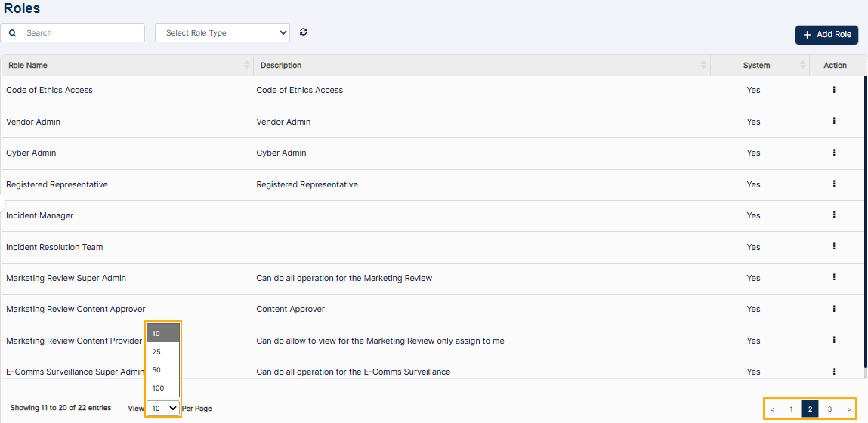Select Registered Representative role name
The image size is (868, 423).
click(x=57, y=184)
